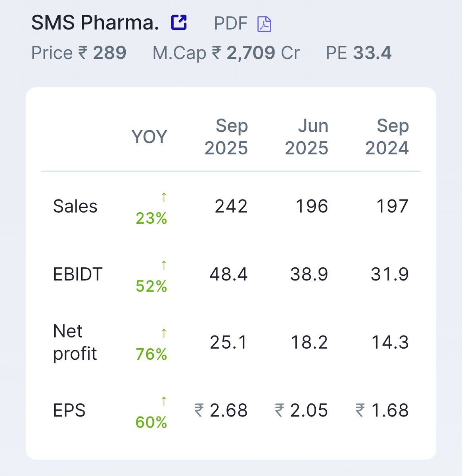Click the Net profit YOY up arrow
The width and height of the screenshot is (462, 476).
pyautogui.click(x=164, y=333)
